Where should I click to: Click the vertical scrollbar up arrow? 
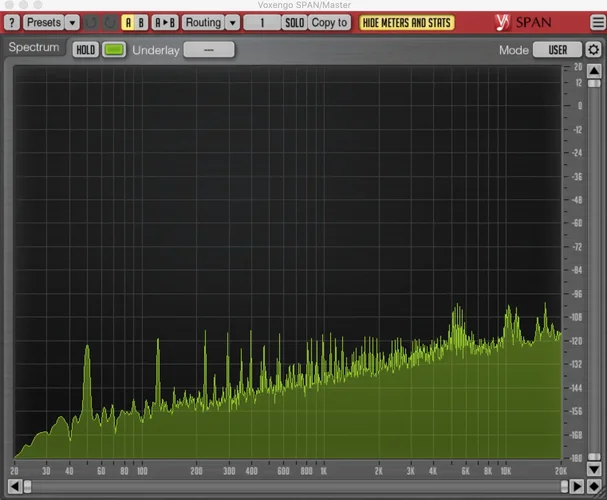[x=594, y=68]
